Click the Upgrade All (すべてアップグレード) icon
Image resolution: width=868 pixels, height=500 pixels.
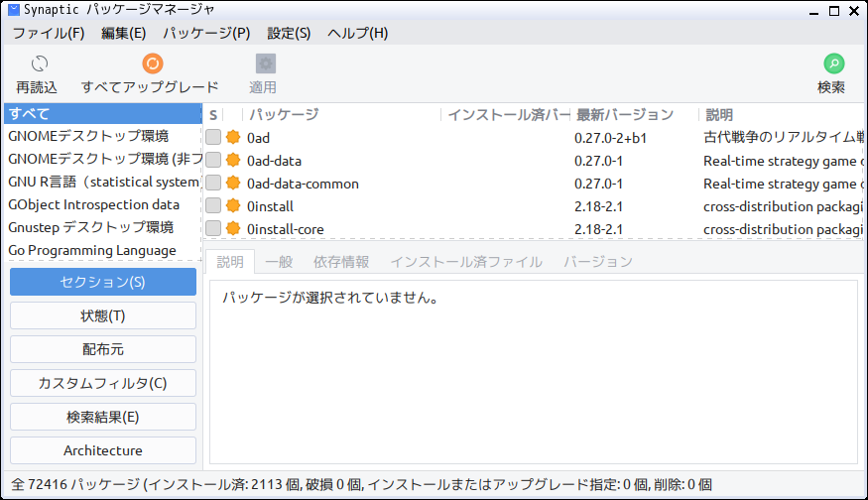[151, 64]
